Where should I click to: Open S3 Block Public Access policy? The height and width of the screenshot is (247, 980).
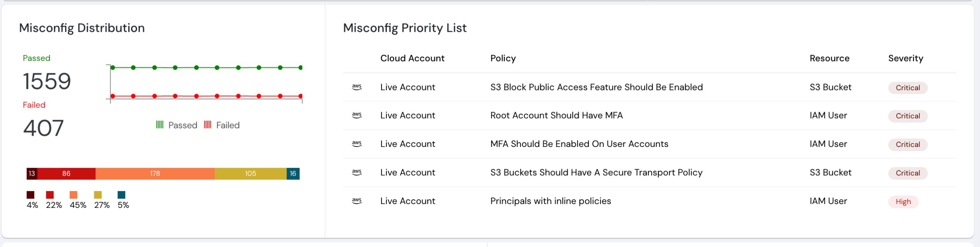tap(596, 87)
